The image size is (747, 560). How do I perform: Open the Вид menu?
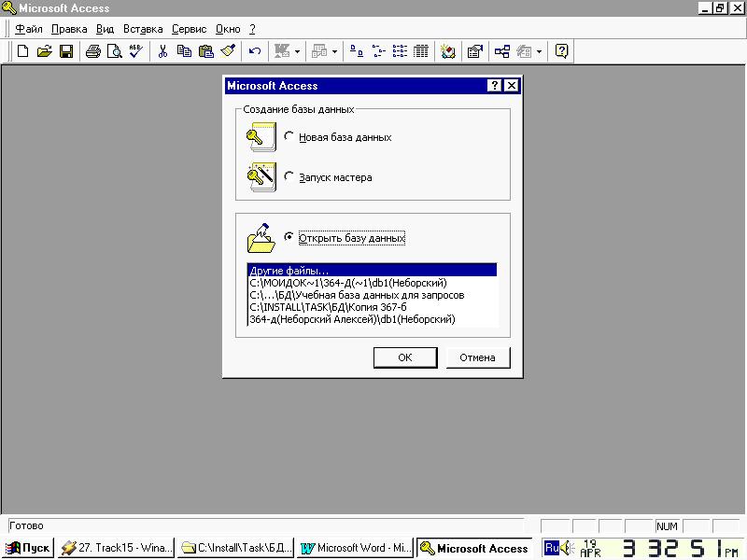click(105, 29)
